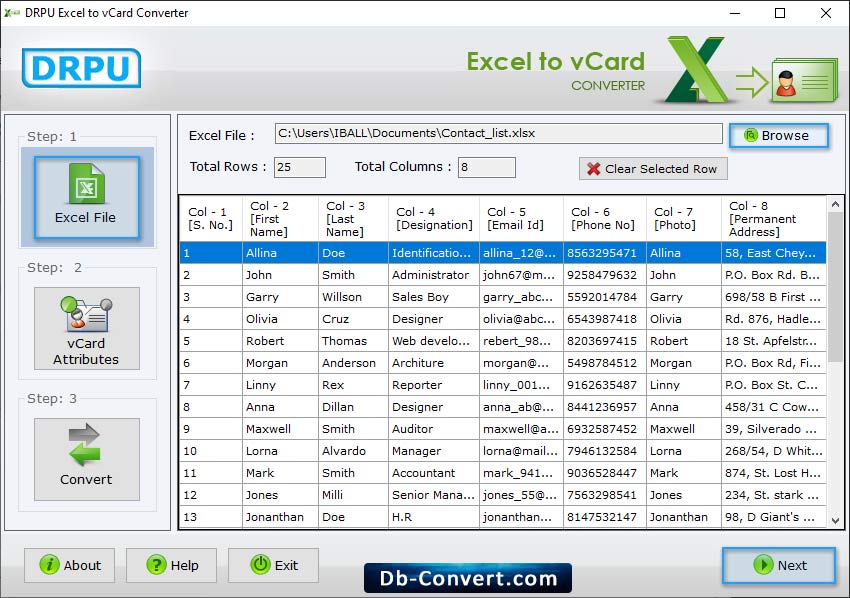Click the Col - 4 [Designation] header
850x598 pixels.
(x=434, y=218)
